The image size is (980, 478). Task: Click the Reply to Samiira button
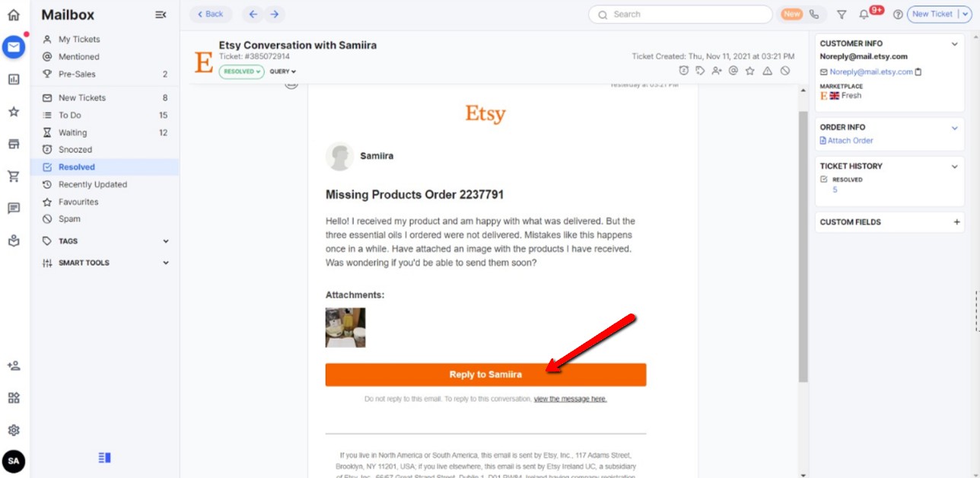(x=485, y=374)
